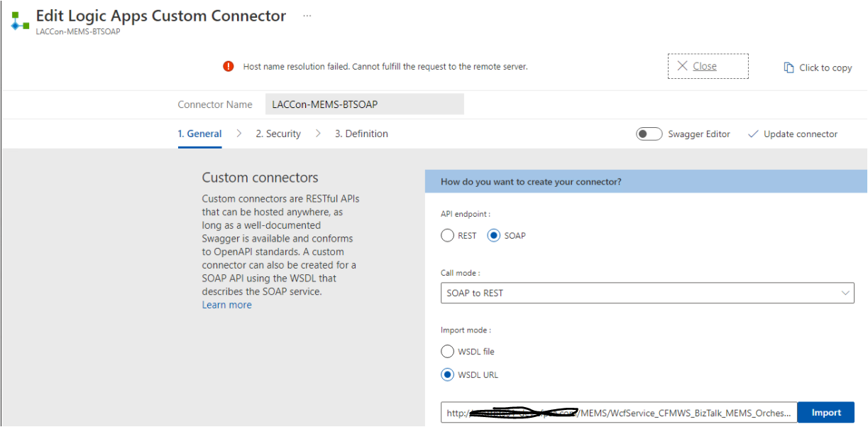
Task: Enable the Swagger Editor toggle
Action: (649, 134)
